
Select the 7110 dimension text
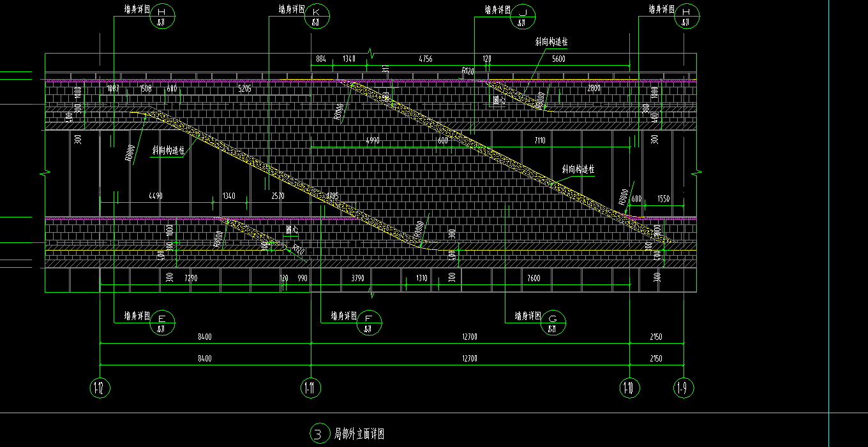pos(539,140)
